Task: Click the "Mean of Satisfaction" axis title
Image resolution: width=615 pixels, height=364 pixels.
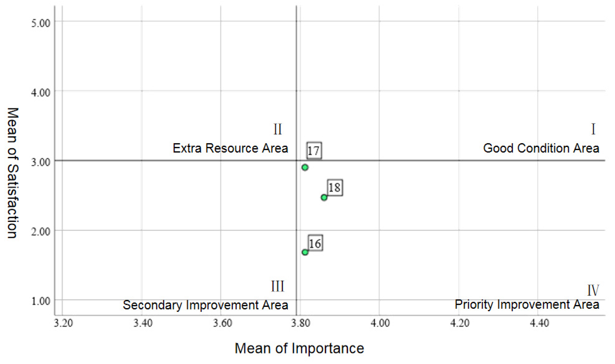Action: click(13, 173)
